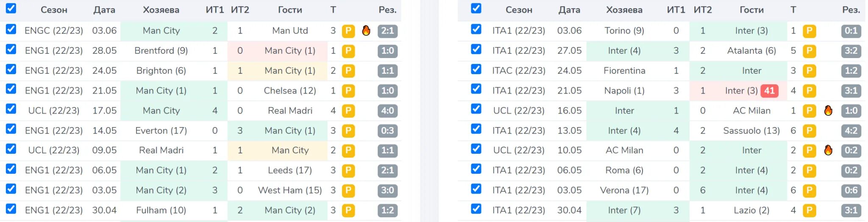Click the Chelsea (12) team name
The width and height of the screenshot is (868, 222).
tap(290, 91)
